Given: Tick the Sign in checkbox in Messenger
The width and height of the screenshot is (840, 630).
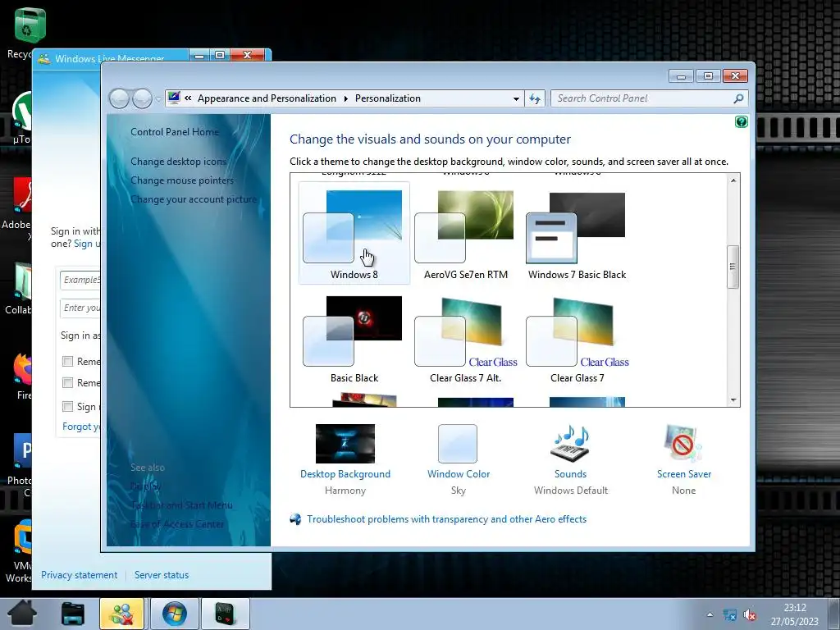Looking at the screenshot, I should [67, 407].
